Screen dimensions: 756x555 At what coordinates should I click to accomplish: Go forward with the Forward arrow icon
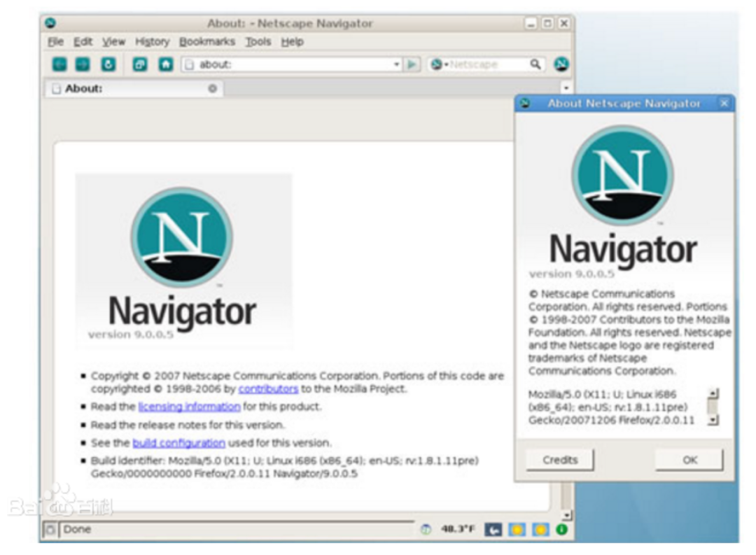pyautogui.click(x=83, y=64)
